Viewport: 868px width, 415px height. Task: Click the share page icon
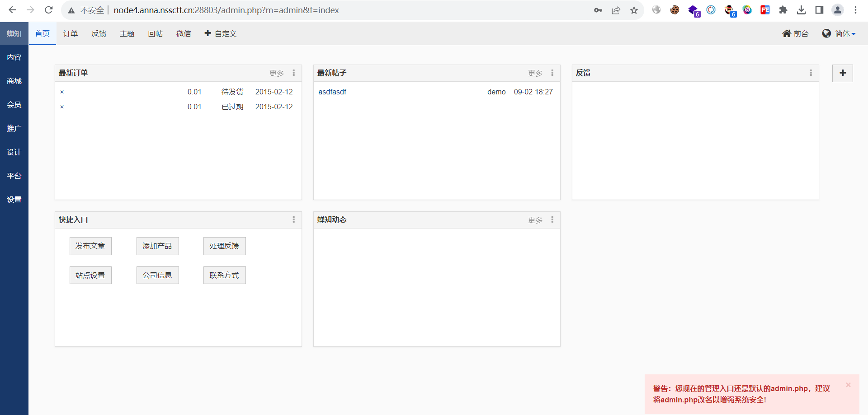tap(616, 10)
